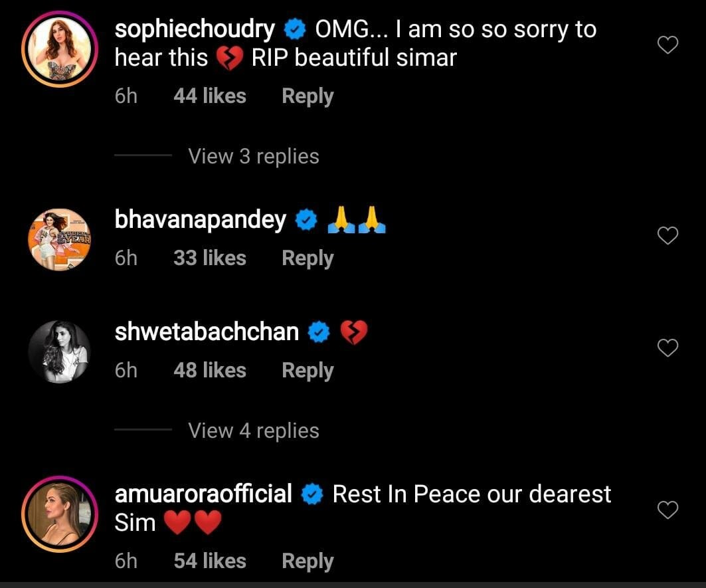Reply to sophiechoudry's comment
Image resolution: width=706 pixels, height=588 pixels.
coord(308,96)
